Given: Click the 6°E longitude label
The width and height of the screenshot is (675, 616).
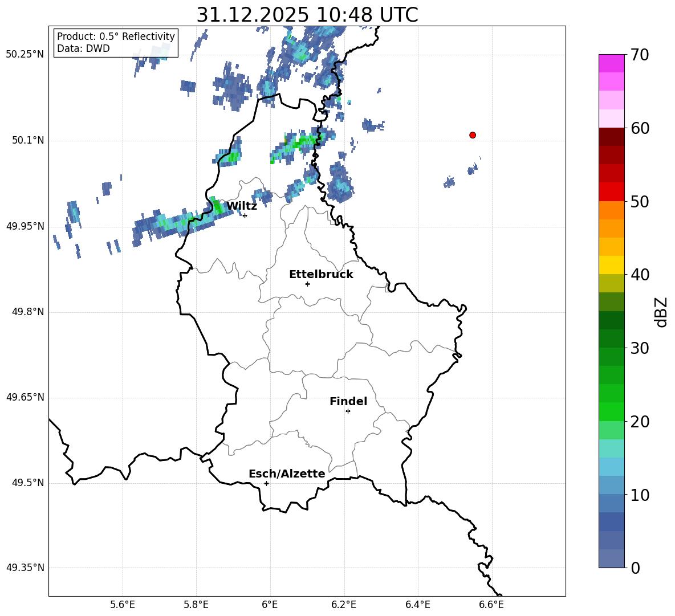Looking at the screenshot, I should pyautogui.click(x=270, y=605).
